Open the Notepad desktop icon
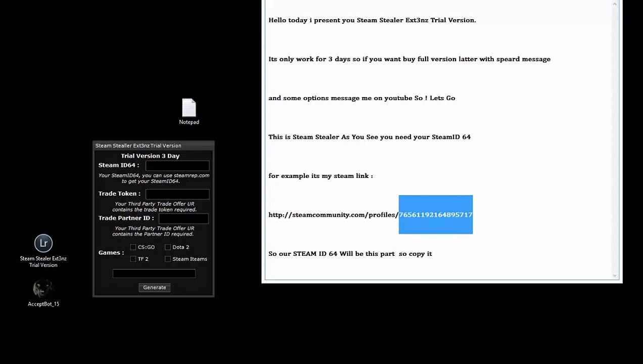The image size is (643, 364). 189,111
